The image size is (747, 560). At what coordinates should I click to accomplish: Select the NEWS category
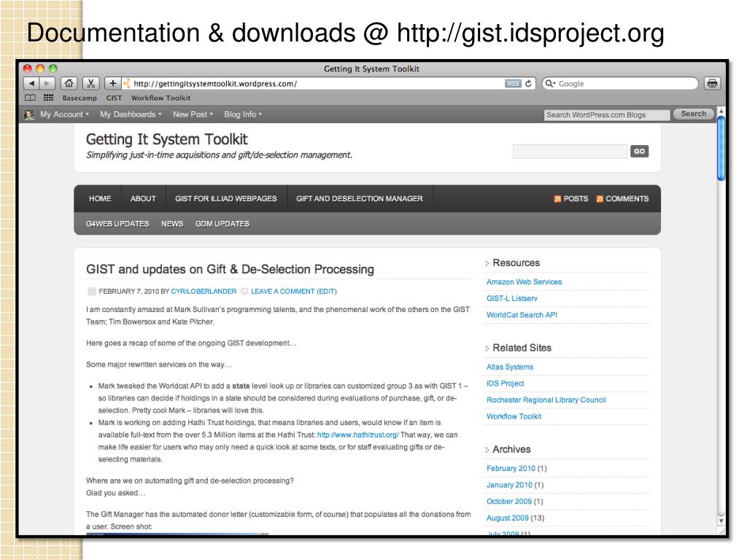coord(172,224)
